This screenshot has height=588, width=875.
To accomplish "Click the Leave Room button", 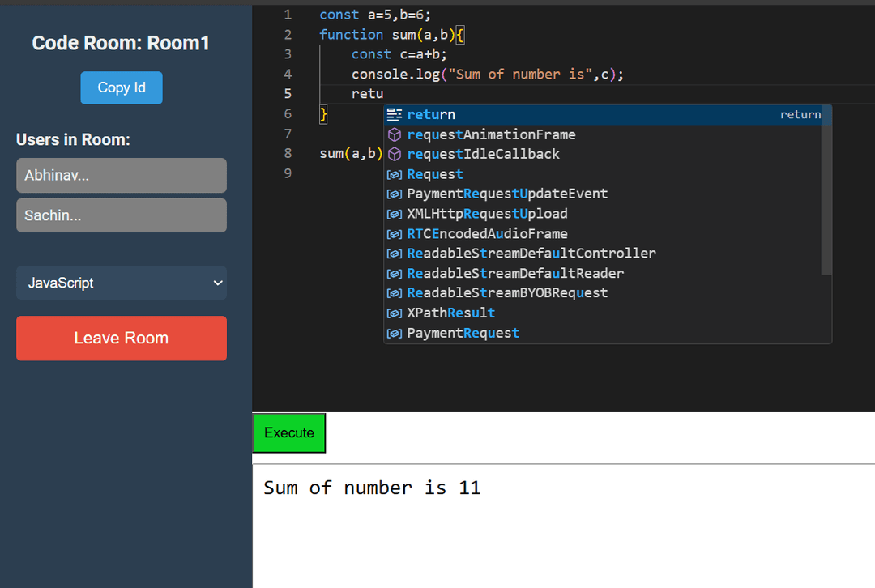I will tap(122, 338).
